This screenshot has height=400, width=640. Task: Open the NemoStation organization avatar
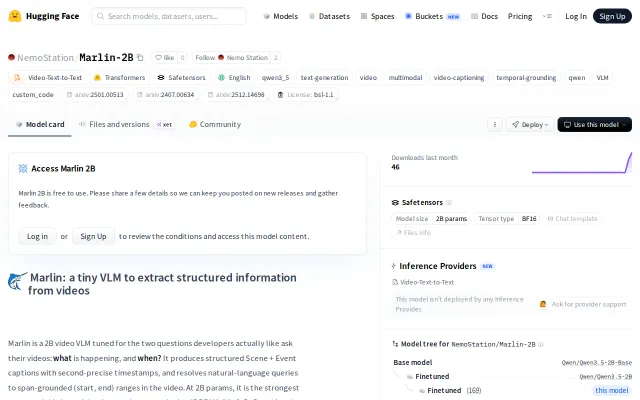click(x=11, y=58)
